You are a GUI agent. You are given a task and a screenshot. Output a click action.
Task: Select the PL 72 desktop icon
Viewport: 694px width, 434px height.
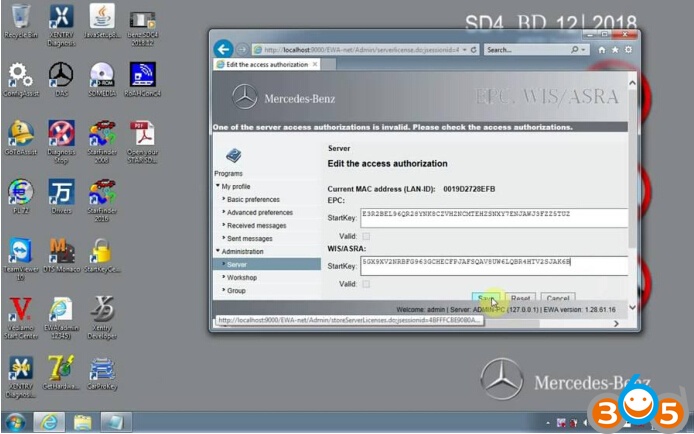click(x=20, y=196)
